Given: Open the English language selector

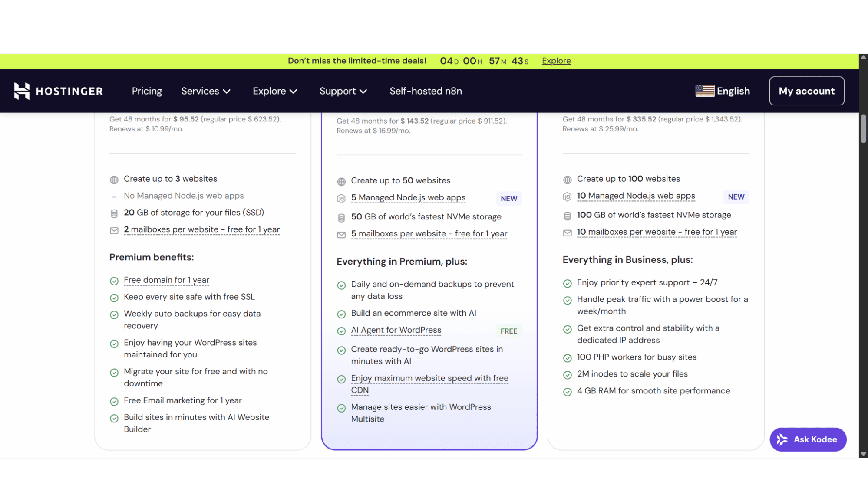Looking at the screenshot, I should pos(723,91).
